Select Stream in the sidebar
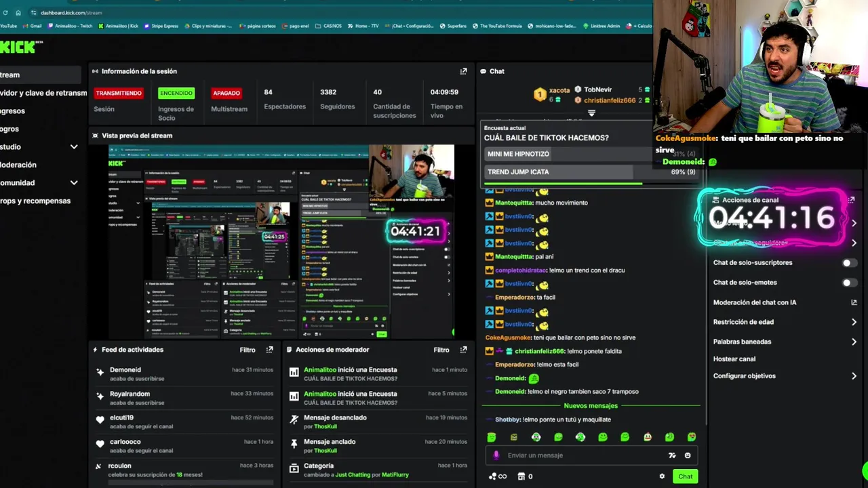This screenshot has height=488, width=868. pos(42,75)
